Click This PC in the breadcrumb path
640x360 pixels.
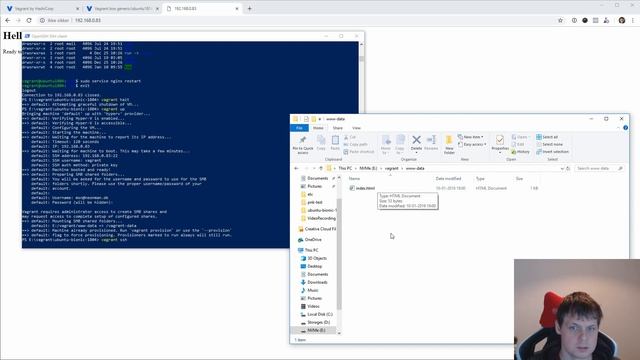click(x=345, y=169)
